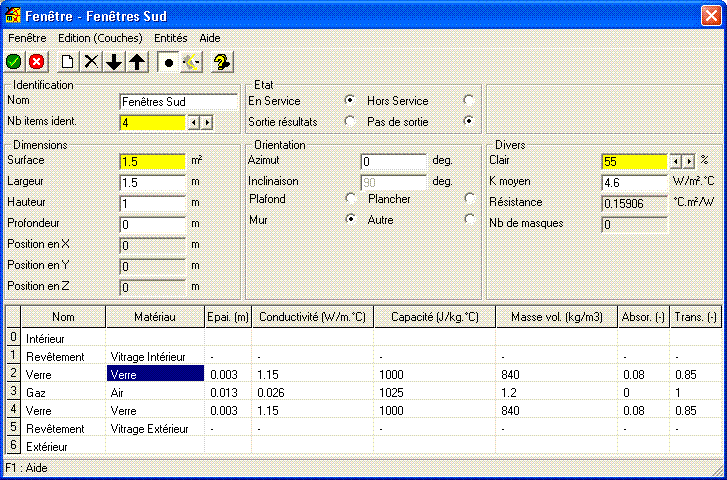Click the Matériau column header

point(155,317)
